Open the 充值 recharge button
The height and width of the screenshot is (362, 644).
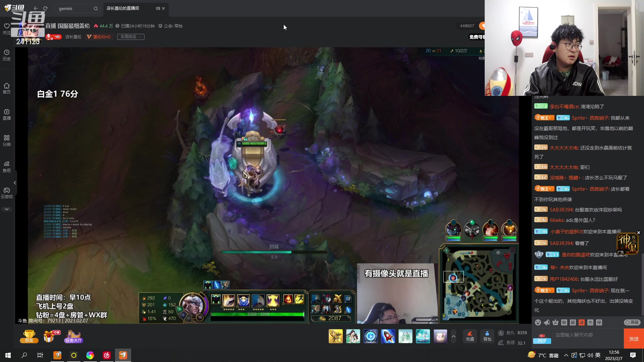tap(470, 336)
